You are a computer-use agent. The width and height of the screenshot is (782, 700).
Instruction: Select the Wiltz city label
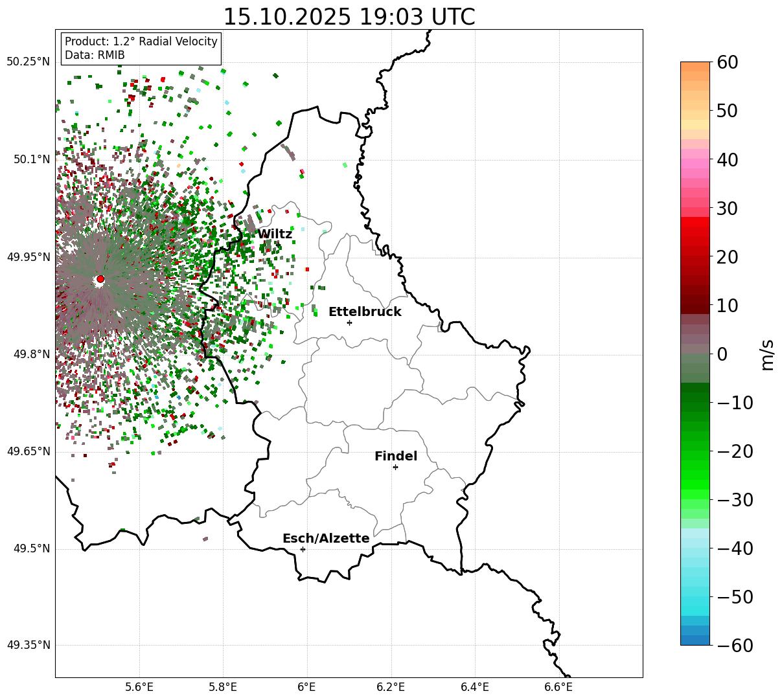pos(275,234)
